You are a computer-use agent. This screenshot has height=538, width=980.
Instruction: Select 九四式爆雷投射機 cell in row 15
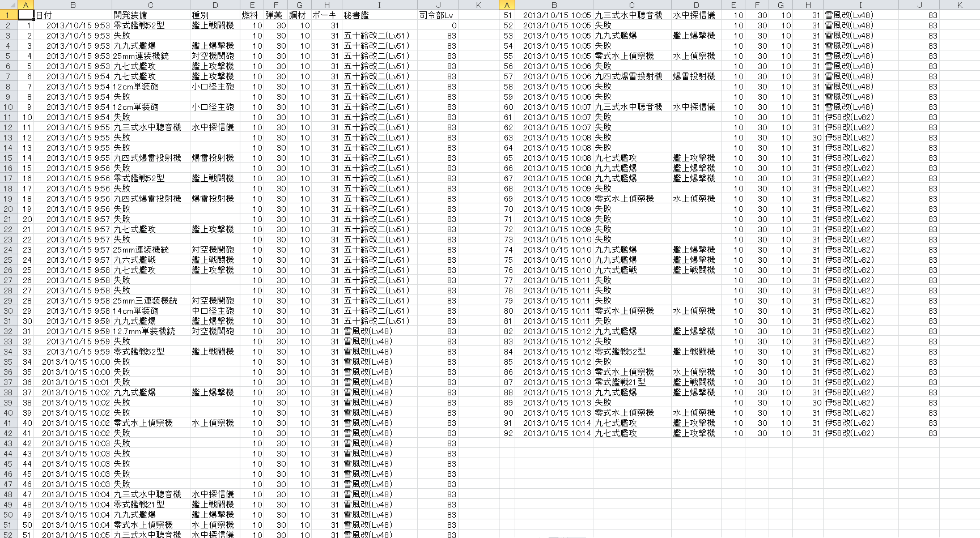point(151,158)
